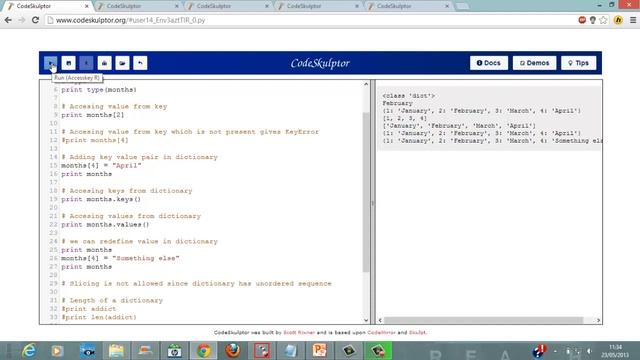Click the red-bordered app icon in taskbar

pyautogui.click(x=262, y=351)
